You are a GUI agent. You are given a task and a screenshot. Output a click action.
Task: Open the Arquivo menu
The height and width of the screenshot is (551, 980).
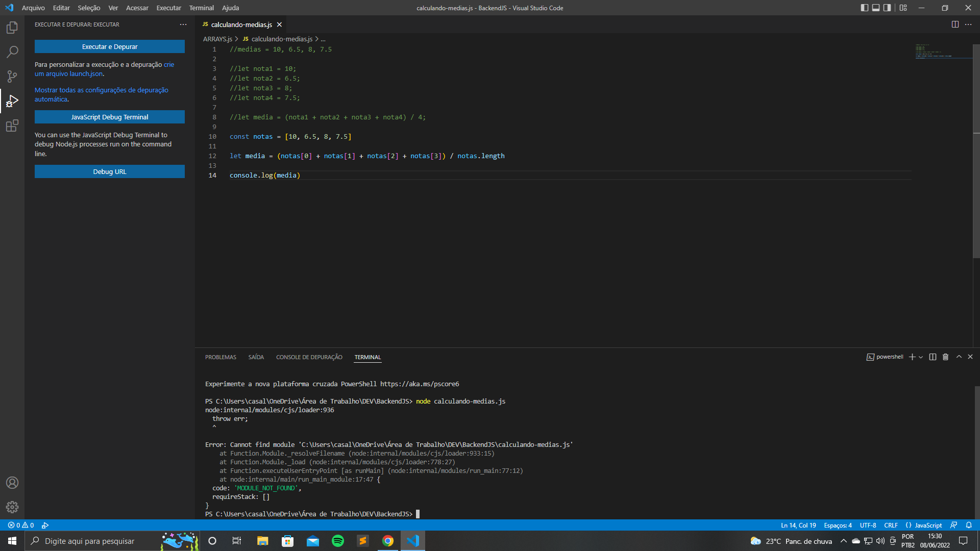(33, 8)
